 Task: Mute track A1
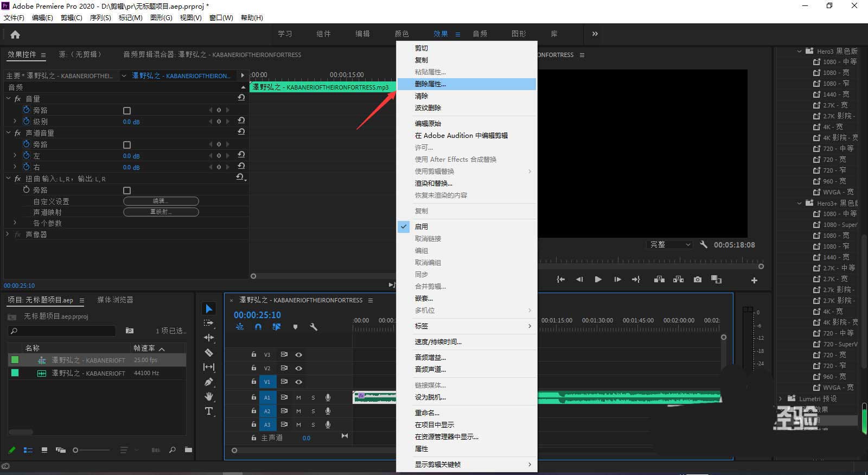[x=298, y=397]
